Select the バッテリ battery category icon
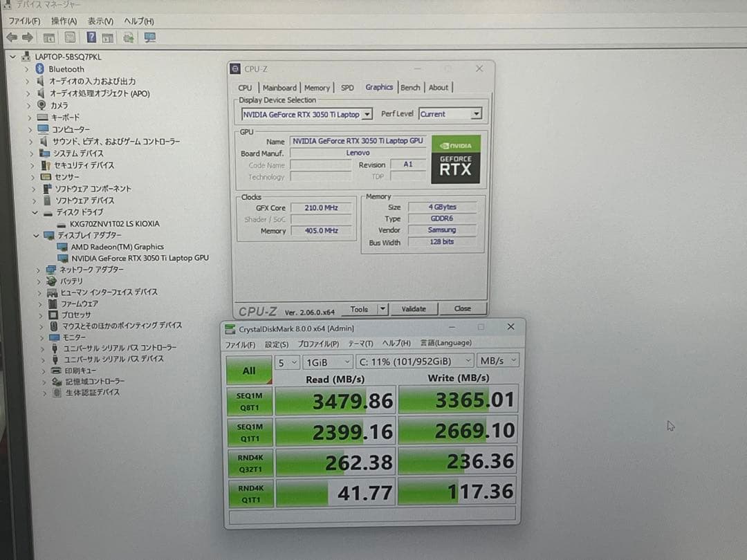747x560 pixels. pyautogui.click(x=51, y=281)
